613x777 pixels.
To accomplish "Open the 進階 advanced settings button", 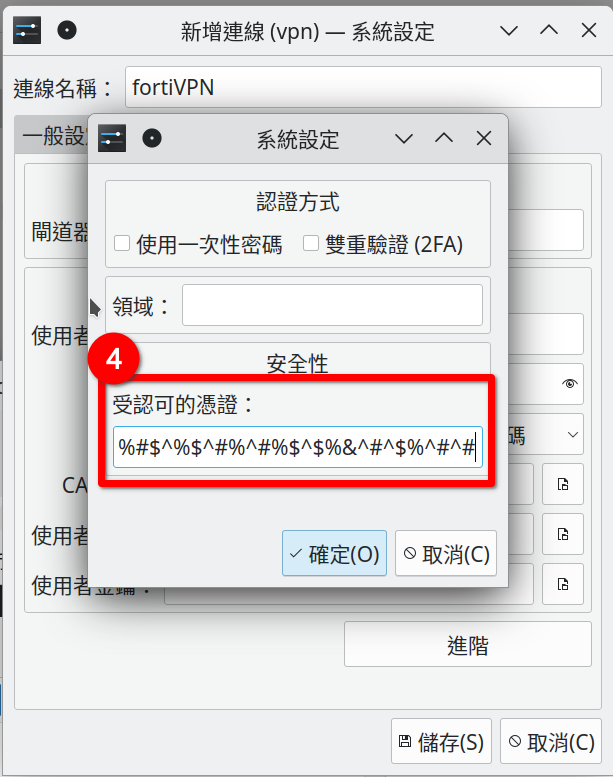I will click(467, 644).
